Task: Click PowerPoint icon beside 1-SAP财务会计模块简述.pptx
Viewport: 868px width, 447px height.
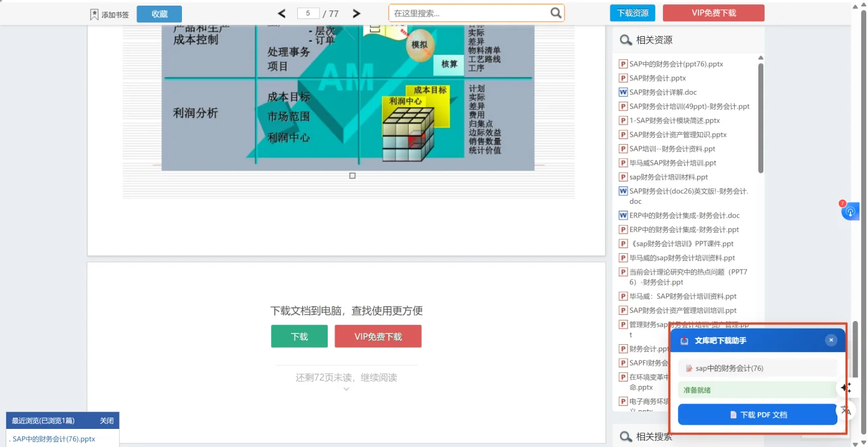Action: tap(623, 120)
